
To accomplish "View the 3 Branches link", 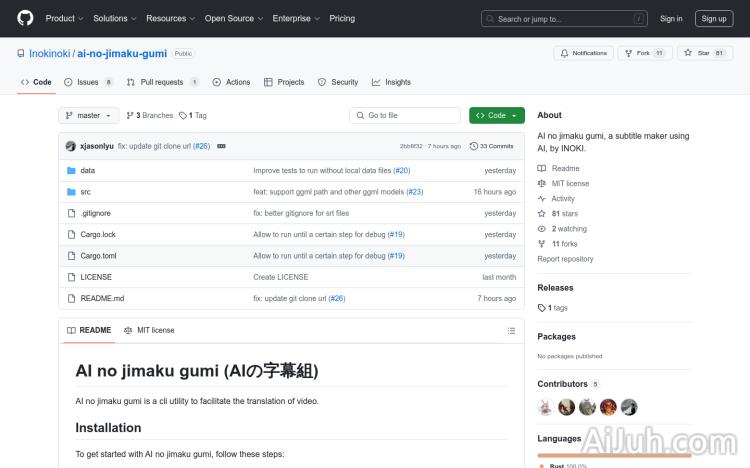I will tap(150, 115).
